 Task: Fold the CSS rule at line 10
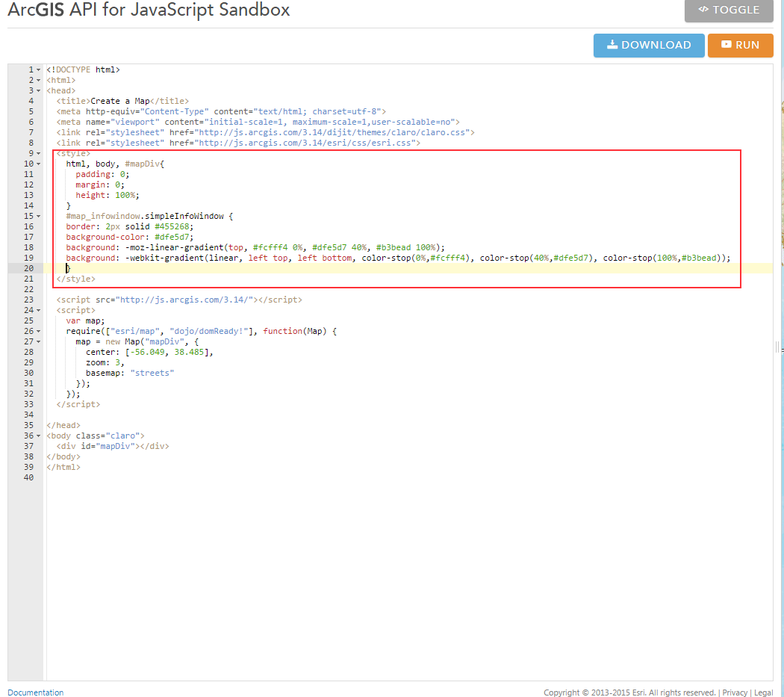(39, 164)
